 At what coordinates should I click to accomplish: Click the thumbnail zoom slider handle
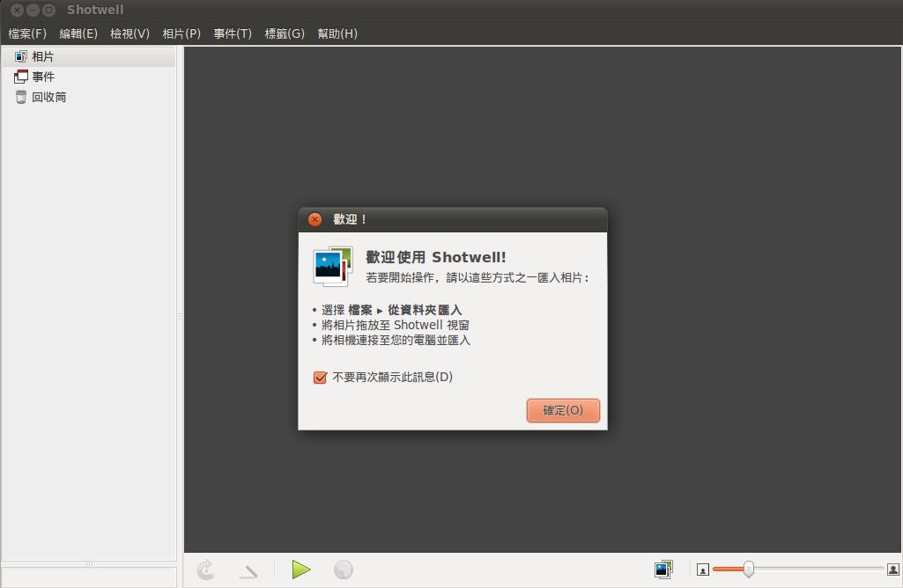coord(748,569)
